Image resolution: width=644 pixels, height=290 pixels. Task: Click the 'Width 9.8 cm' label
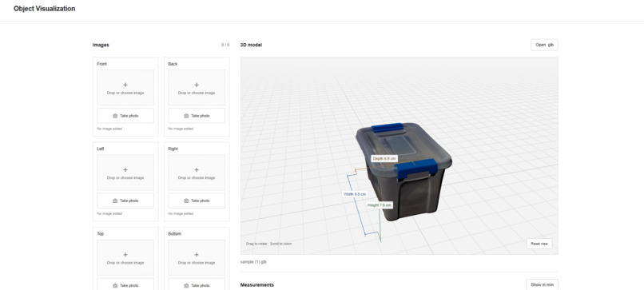pos(355,194)
